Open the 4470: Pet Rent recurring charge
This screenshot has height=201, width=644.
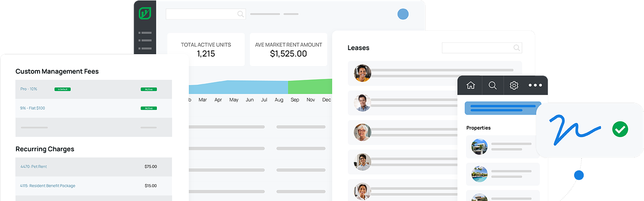34,166
